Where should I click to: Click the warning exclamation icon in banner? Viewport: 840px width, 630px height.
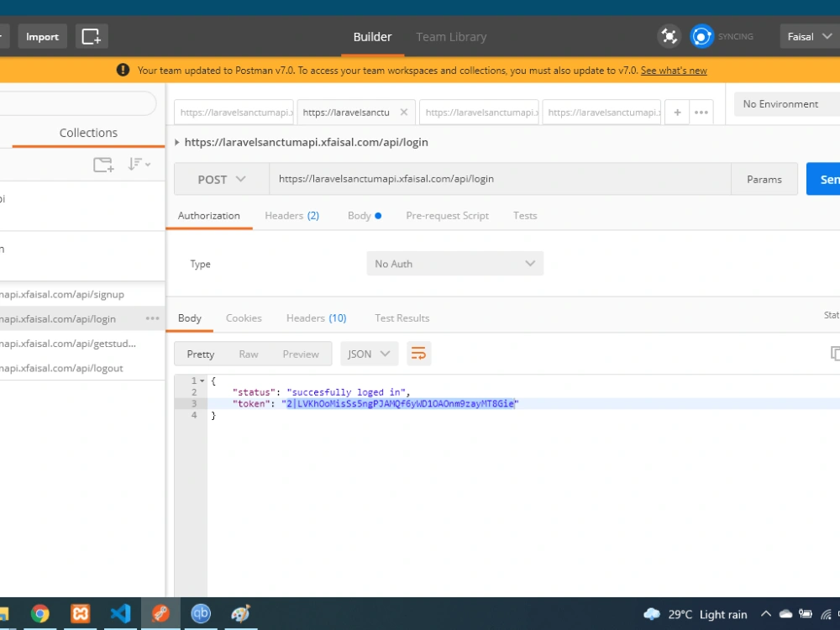(x=123, y=71)
